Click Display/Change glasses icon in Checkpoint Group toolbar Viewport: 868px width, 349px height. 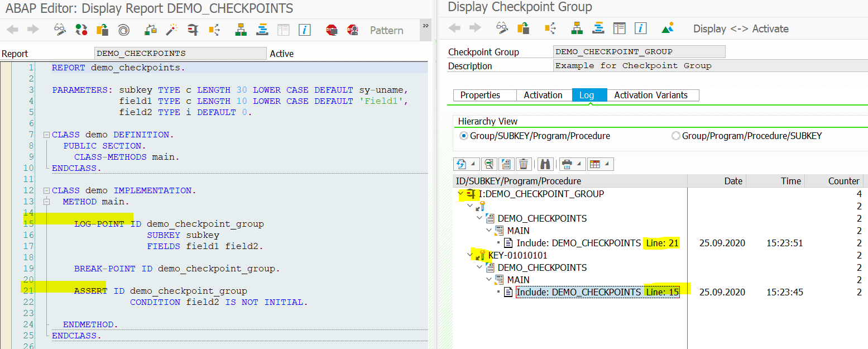pos(502,28)
